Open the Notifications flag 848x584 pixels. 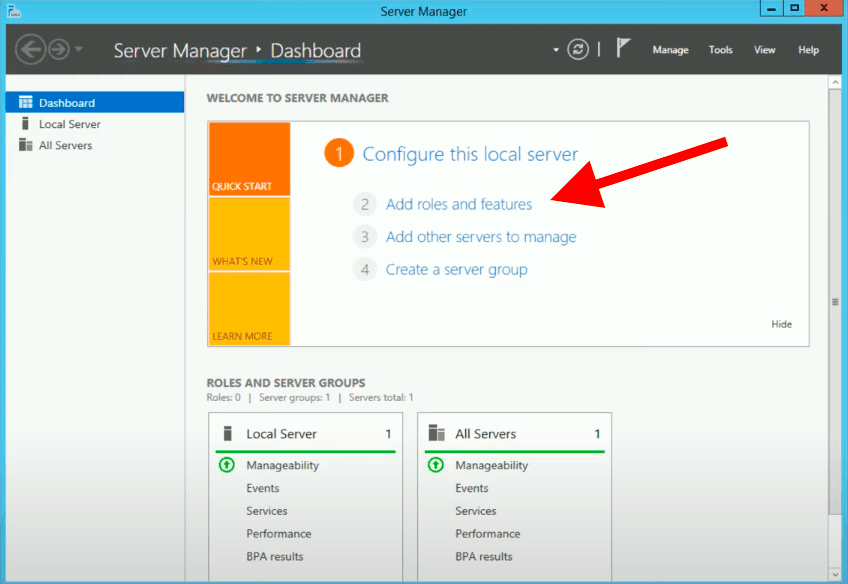[x=623, y=49]
